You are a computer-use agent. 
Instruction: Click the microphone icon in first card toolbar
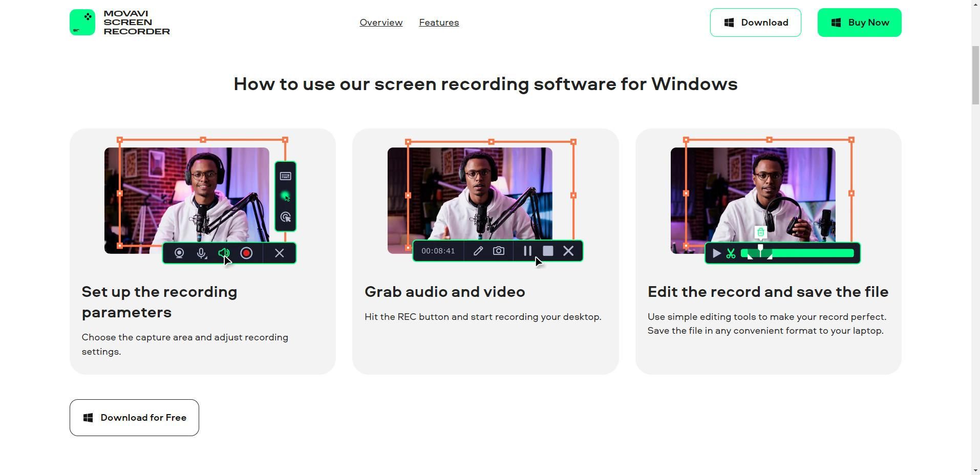(202, 253)
